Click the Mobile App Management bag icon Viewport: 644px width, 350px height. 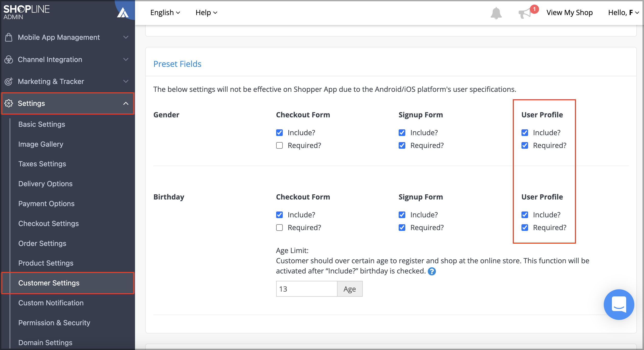9,37
